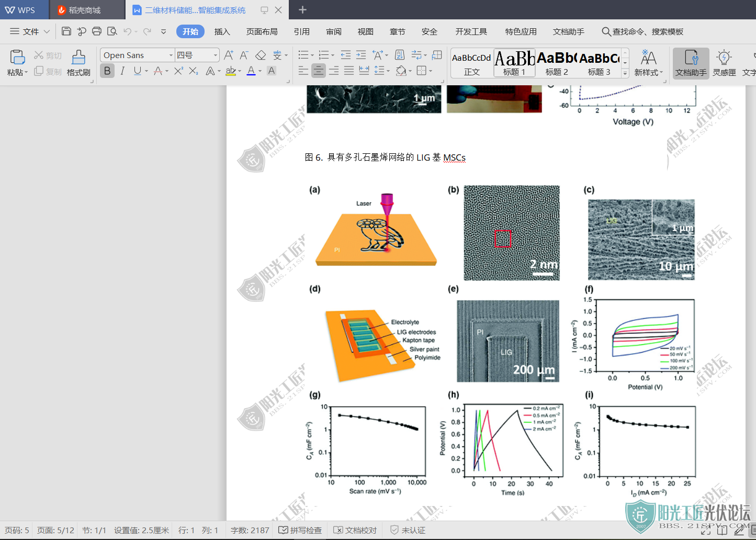Apply superscript X² formatting
756x540 pixels.
click(178, 71)
